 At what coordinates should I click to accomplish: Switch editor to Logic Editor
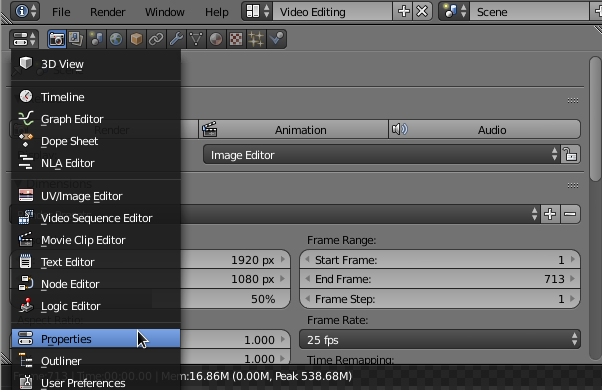point(96,306)
